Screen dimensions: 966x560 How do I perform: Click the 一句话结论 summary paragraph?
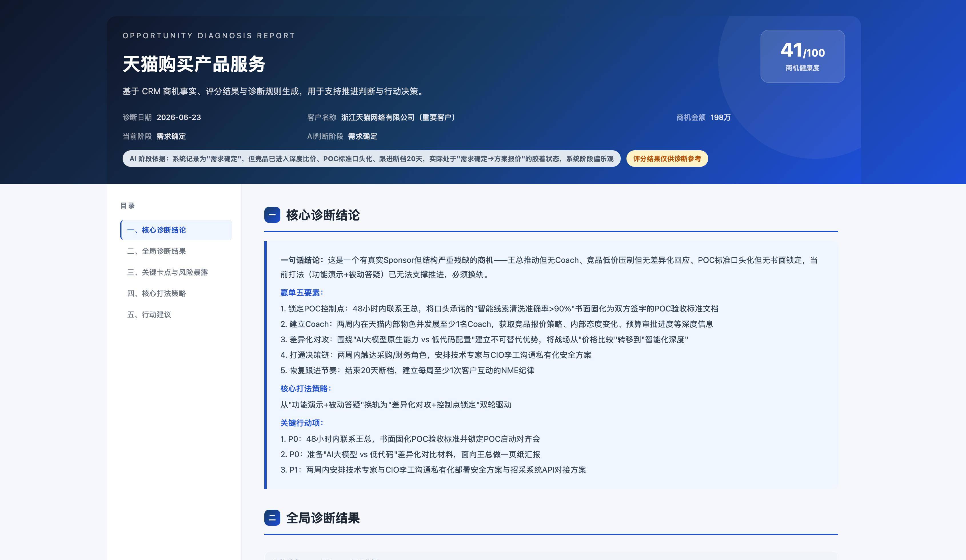click(549, 267)
